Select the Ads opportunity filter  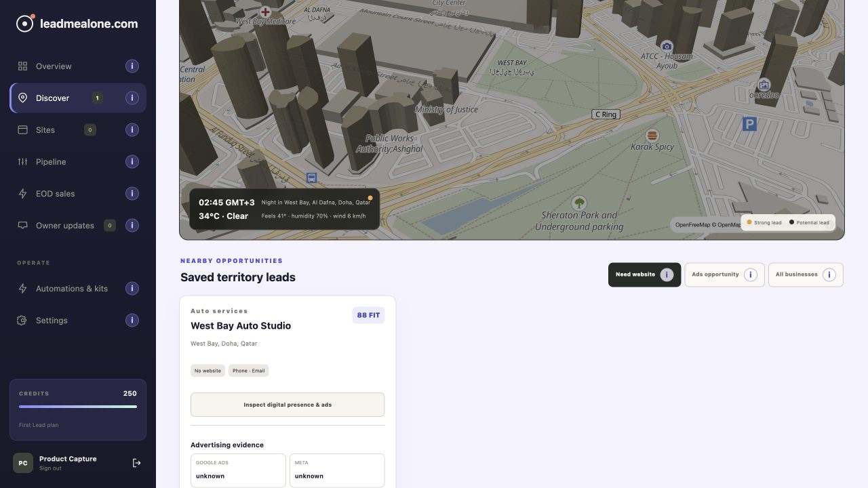click(724, 274)
